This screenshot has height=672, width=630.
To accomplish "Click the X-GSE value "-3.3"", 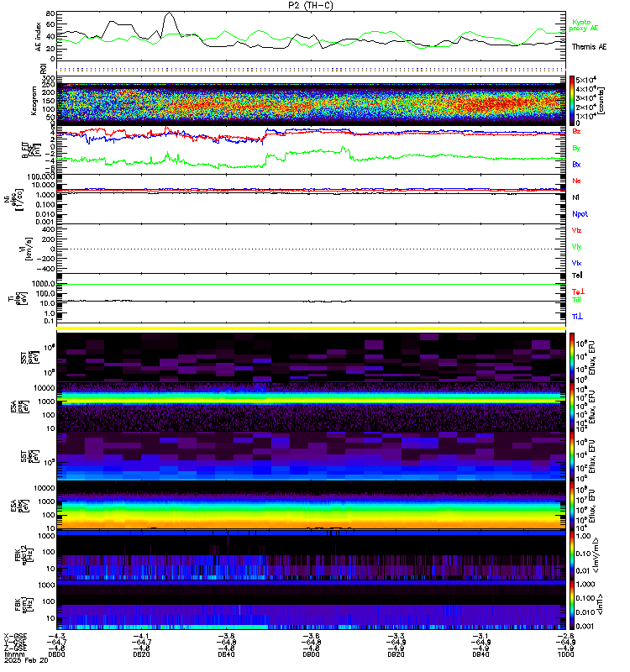I will (x=396, y=636).
